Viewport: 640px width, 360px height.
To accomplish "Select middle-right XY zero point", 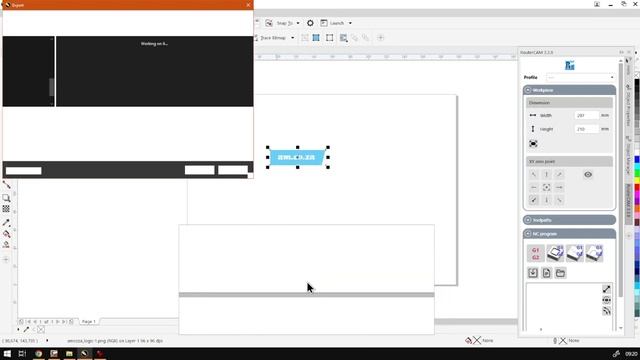I will 559,187.
